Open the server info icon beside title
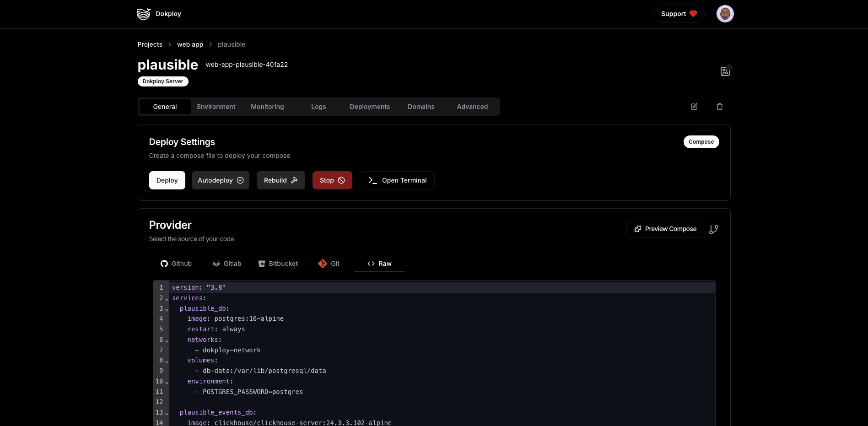This screenshot has width=868, height=426. tap(725, 71)
